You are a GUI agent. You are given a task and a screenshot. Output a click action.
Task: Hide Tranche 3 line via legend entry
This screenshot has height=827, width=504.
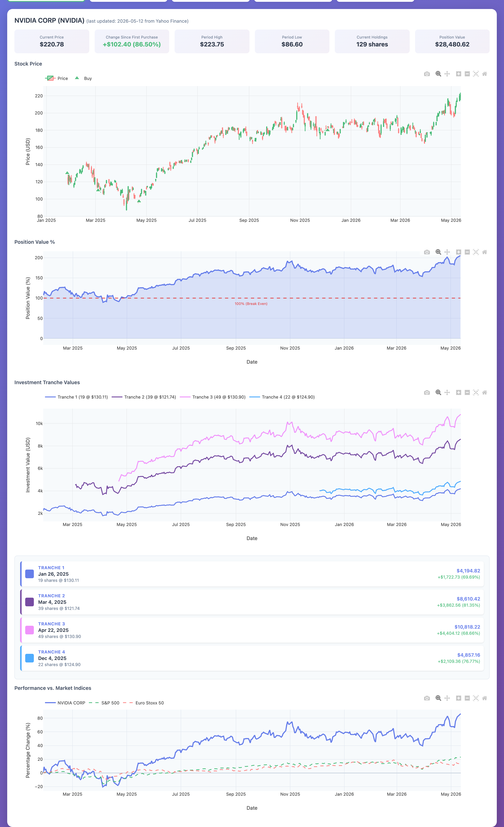pos(213,397)
